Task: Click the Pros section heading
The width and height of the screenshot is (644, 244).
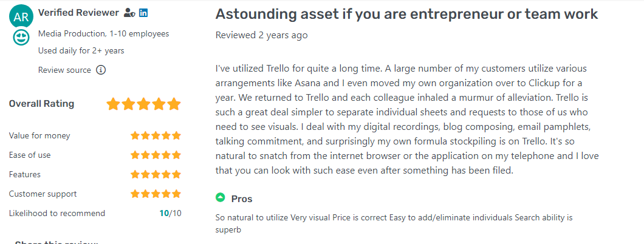Action: coord(242,198)
